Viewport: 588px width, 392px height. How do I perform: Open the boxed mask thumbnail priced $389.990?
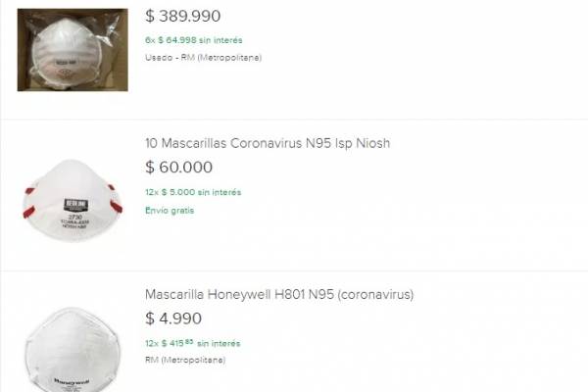(x=73, y=50)
